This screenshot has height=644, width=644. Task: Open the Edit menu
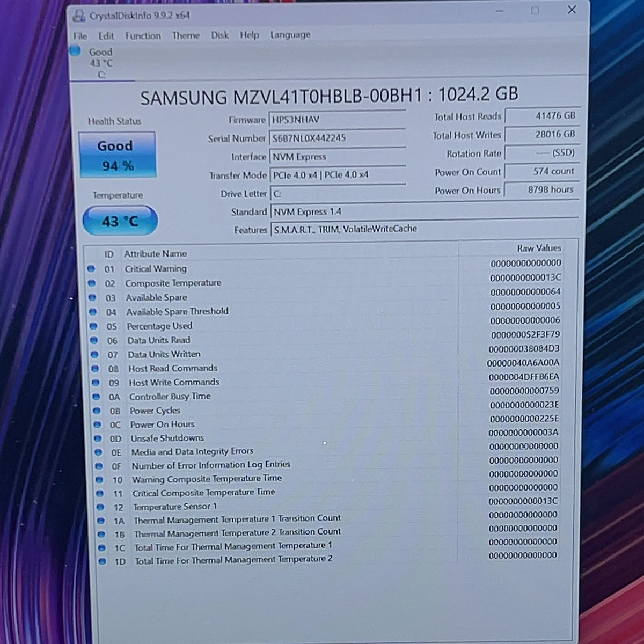[x=106, y=36]
